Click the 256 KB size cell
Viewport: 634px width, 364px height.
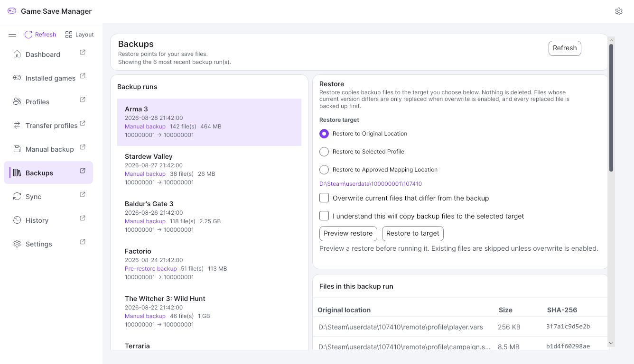(x=509, y=327)
